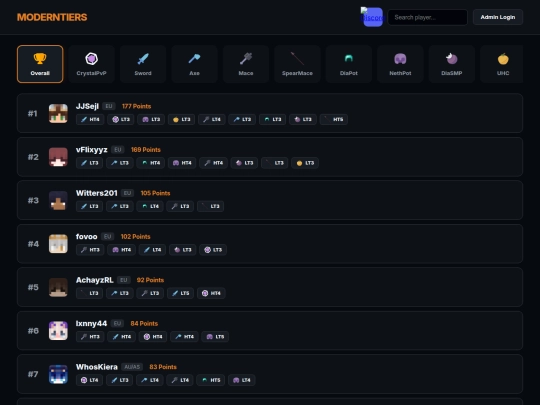Switch to the NethPot tab
Image resolution: width=540 pixels, height=405 pixels.
coord(400,64)
